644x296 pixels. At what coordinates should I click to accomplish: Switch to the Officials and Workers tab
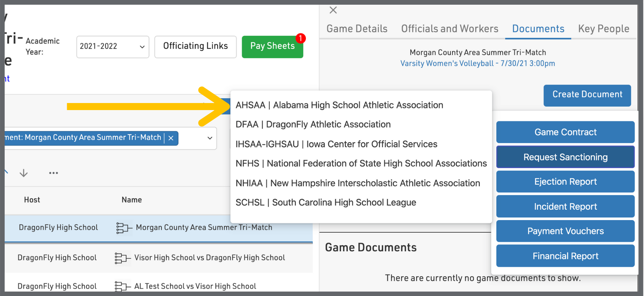click(x=449, y=29)
